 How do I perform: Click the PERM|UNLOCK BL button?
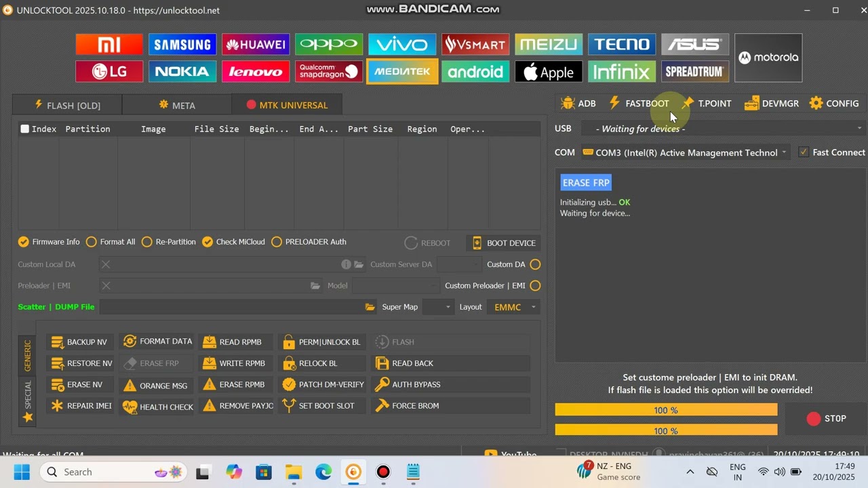click(x=322, y=342)
